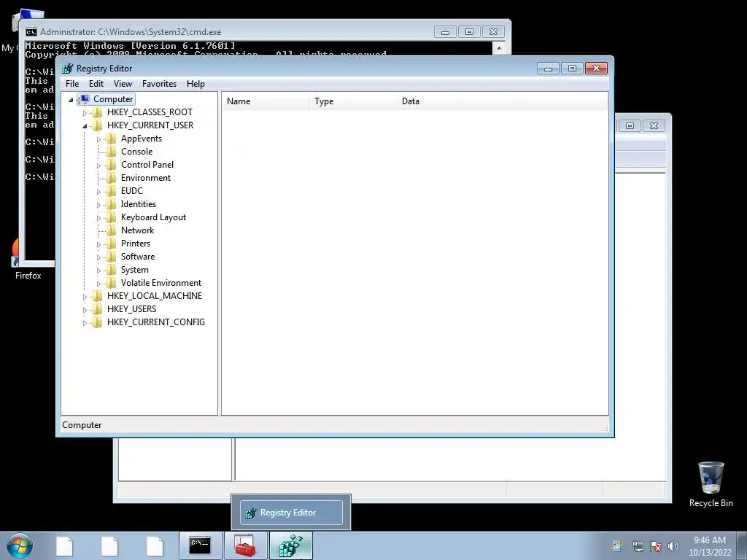Click the HKEY_CURRENT_USER folder icon
This screenshot has width=747, height=560.
coord(97,125)
